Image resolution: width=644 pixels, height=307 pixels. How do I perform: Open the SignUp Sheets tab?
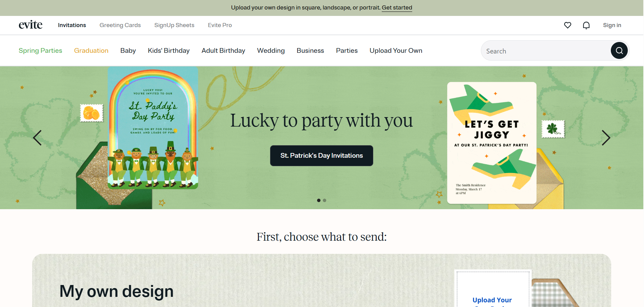click(174, 25)
